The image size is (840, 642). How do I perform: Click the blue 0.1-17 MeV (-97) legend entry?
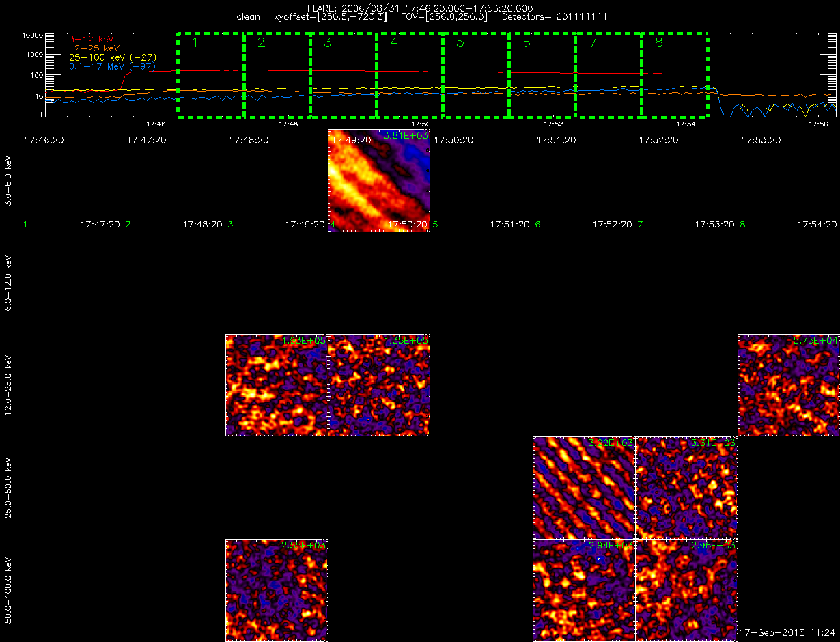[x=113, y=66]
